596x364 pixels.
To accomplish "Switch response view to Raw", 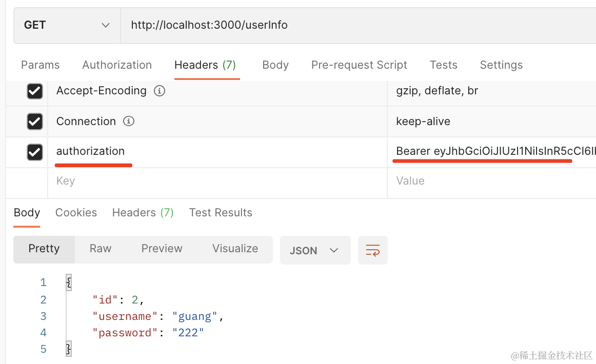I will click(100, 249).
